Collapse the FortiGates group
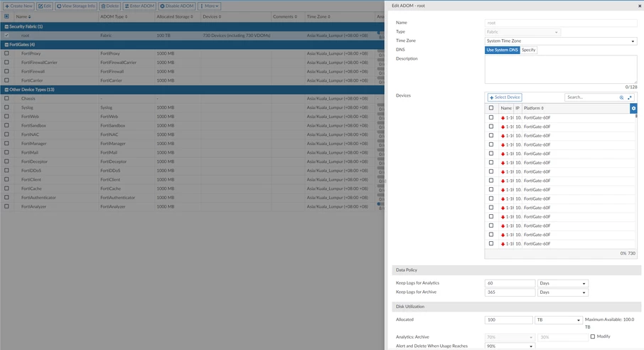 6,44
